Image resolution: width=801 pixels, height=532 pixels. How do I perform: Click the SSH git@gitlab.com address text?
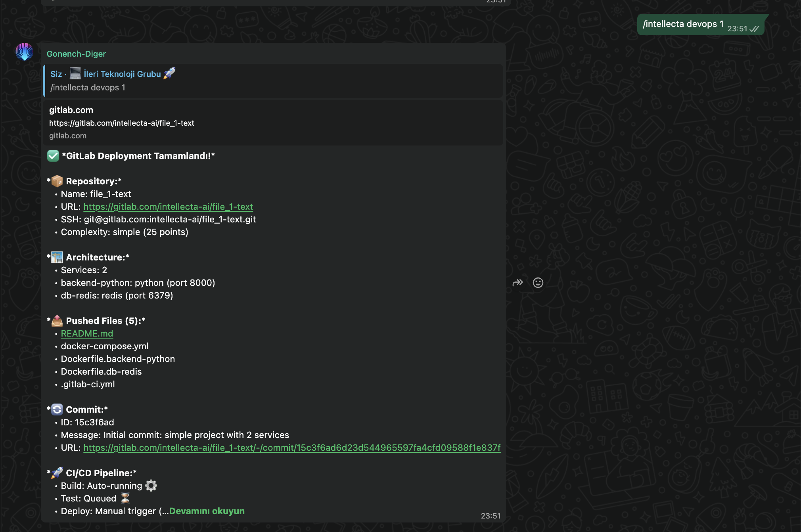tap(170, 219)
